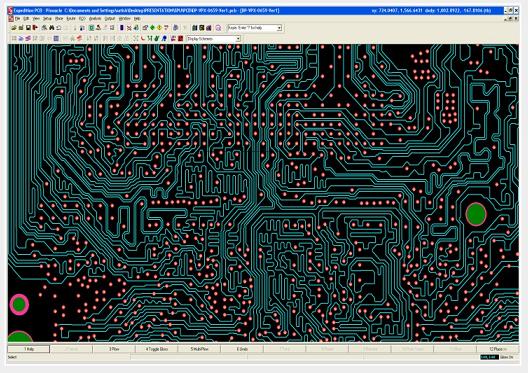This screenshot has height=373, width=528.
Task: Click the Select text in the status bar
Action: (12, 357)
